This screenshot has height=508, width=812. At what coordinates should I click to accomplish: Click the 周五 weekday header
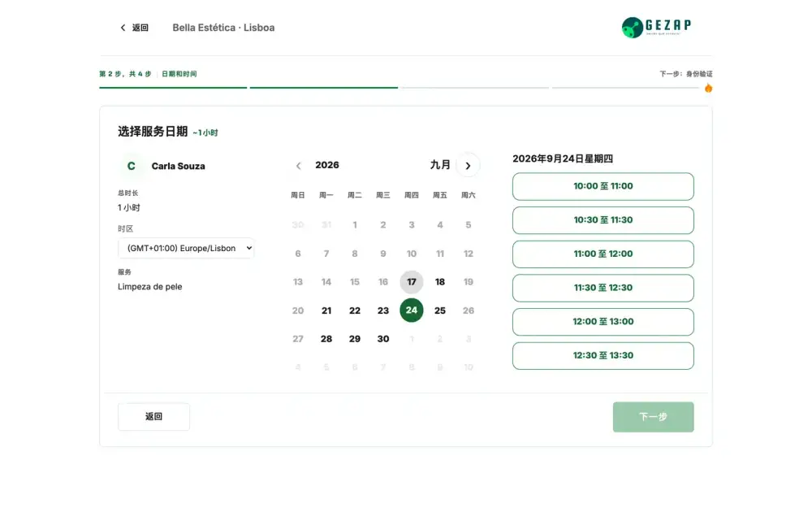439,195
